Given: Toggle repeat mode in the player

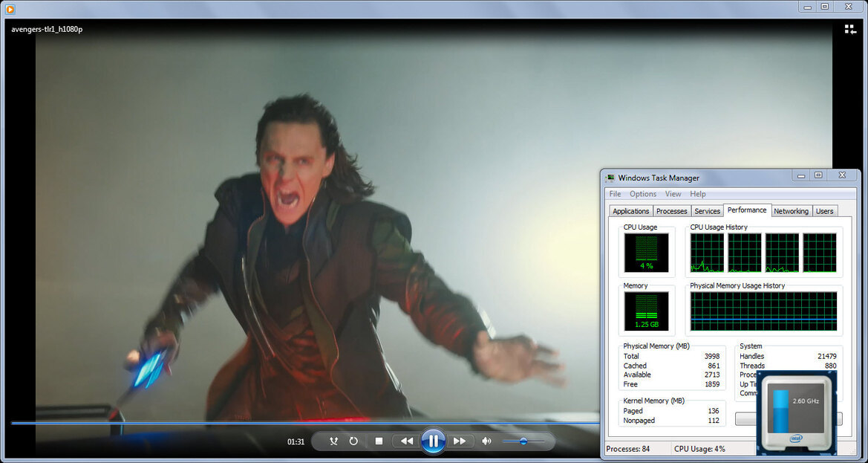Looking at the screenshot, I should point(353,441).
